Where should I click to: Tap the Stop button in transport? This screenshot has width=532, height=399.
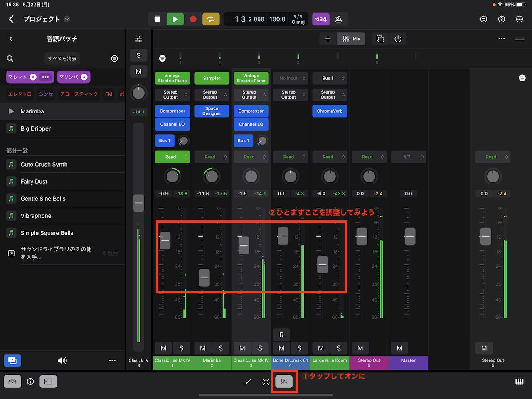[157, 19]
